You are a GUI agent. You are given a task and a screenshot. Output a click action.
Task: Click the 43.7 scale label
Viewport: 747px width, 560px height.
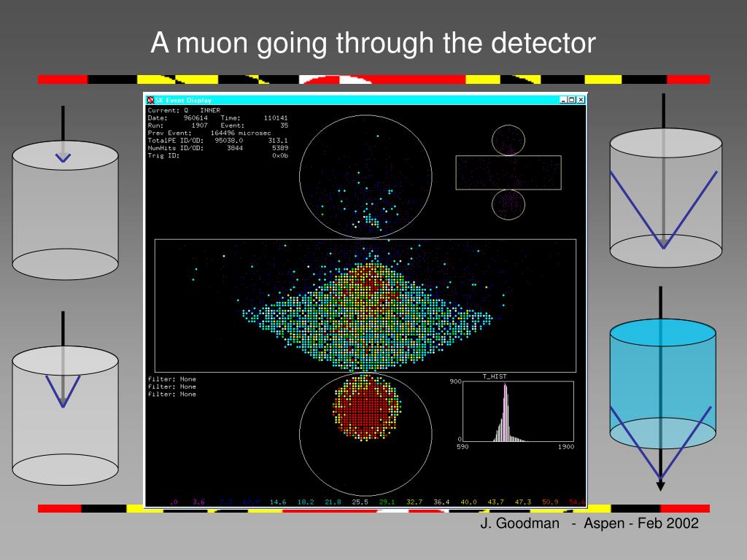pyautogui.click(x=495, y=502)
